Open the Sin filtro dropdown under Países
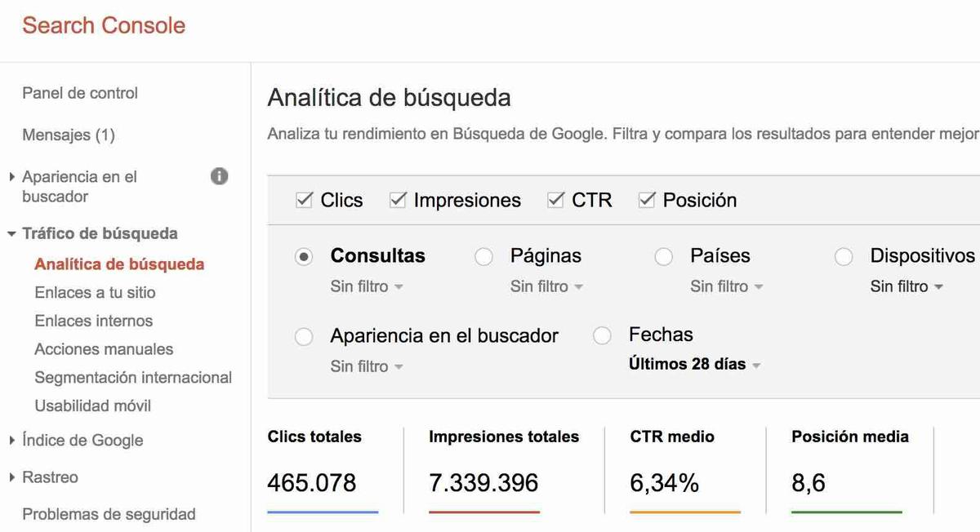This screenshot has width=980, height=532. pyautogui.click(x=726, y=286)
